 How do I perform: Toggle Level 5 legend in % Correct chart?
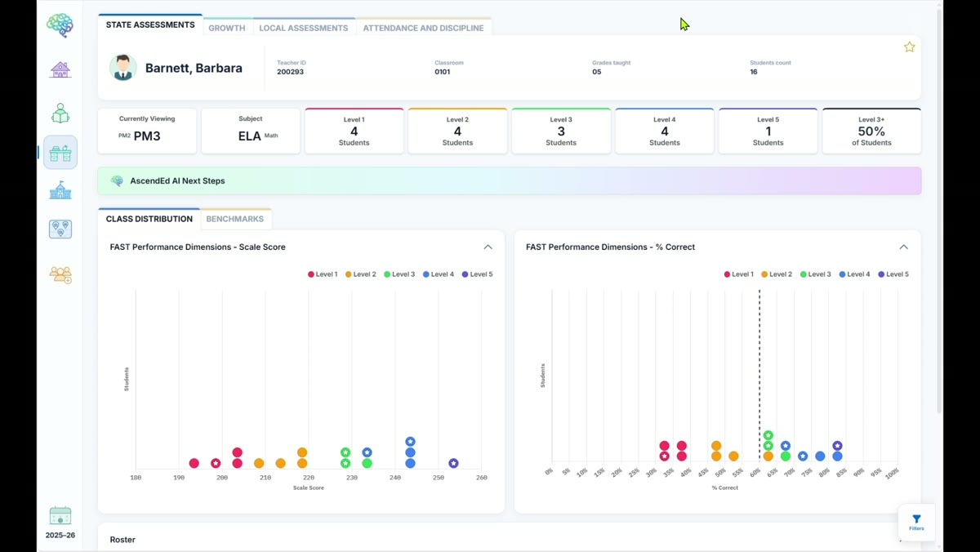[893, 274]
